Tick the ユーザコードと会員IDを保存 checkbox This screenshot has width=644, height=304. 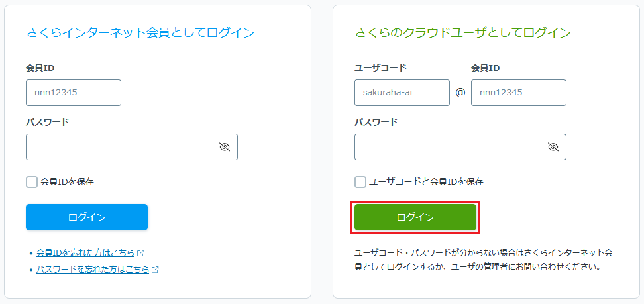click(360, 182)
